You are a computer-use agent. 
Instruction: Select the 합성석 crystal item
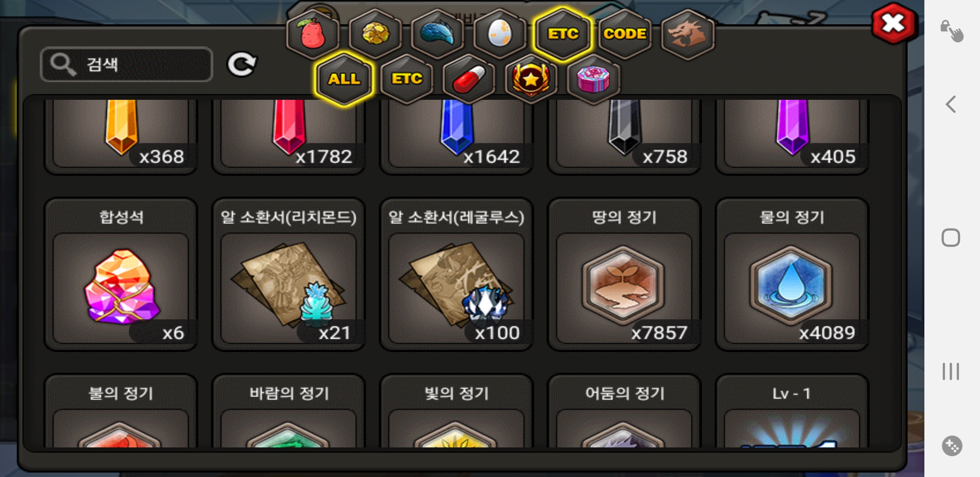pyautogui.click(x=121, y=274)
